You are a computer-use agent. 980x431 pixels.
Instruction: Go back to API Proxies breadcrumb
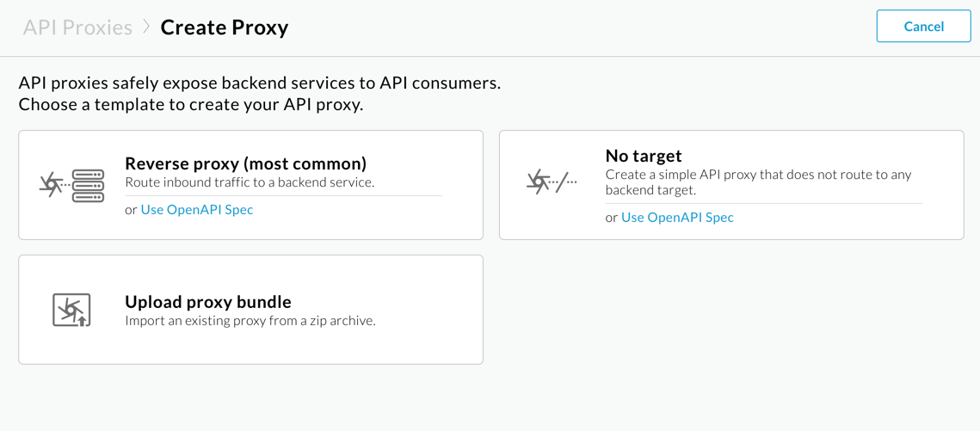77,28
